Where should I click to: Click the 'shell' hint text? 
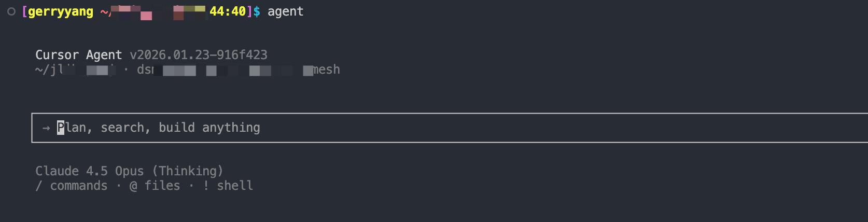pyautogui.click(x=235, y=186)
